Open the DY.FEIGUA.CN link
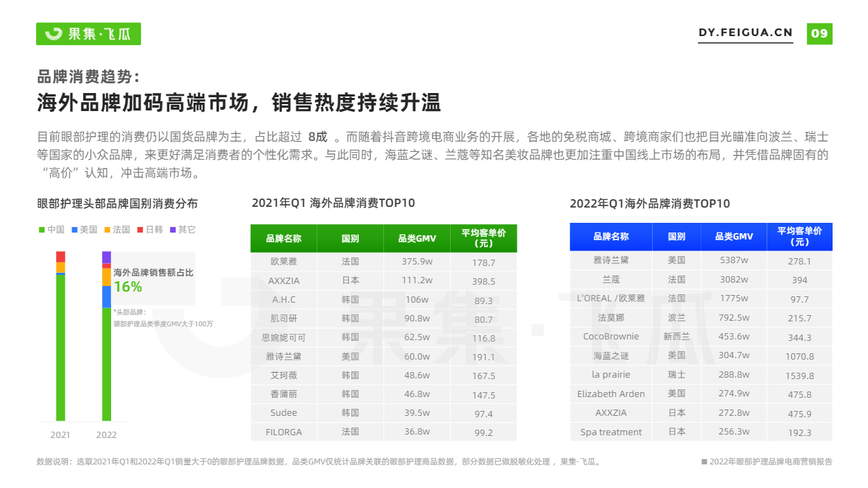 [x=745, y=33]
